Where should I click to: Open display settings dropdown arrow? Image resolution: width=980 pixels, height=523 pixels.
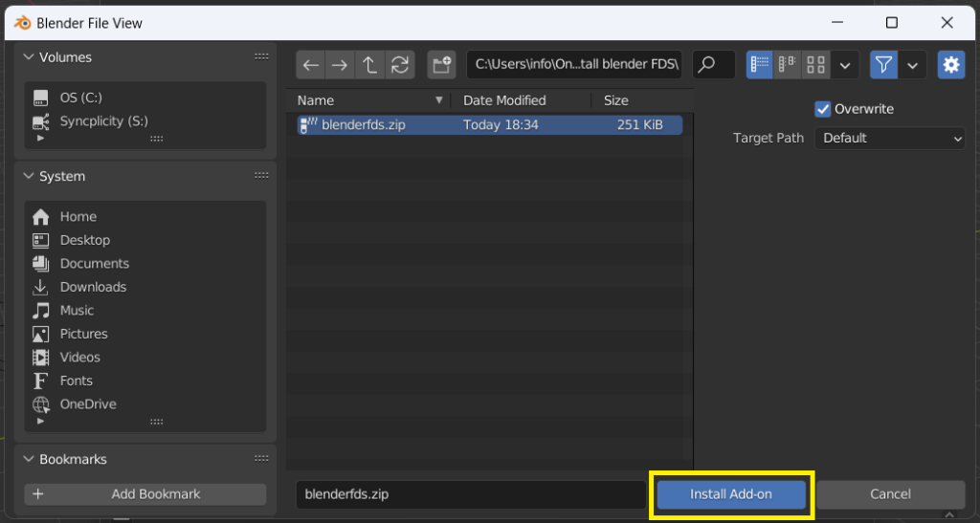coord(845,65)
